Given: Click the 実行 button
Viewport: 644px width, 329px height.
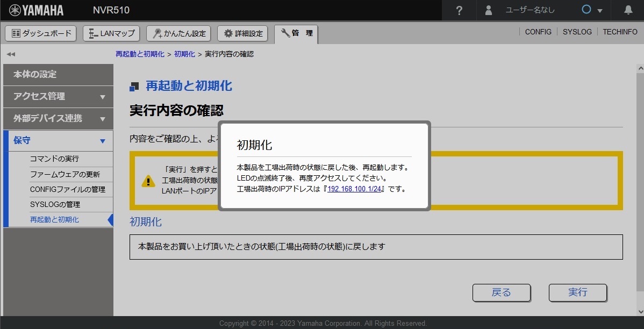Looking at the screenshot, I should click(578, 292).
